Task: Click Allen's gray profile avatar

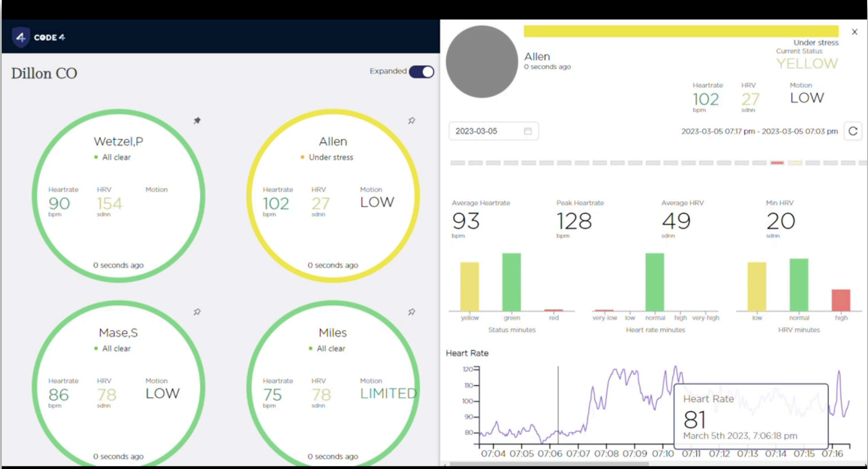Action: (x=482, y=62)
